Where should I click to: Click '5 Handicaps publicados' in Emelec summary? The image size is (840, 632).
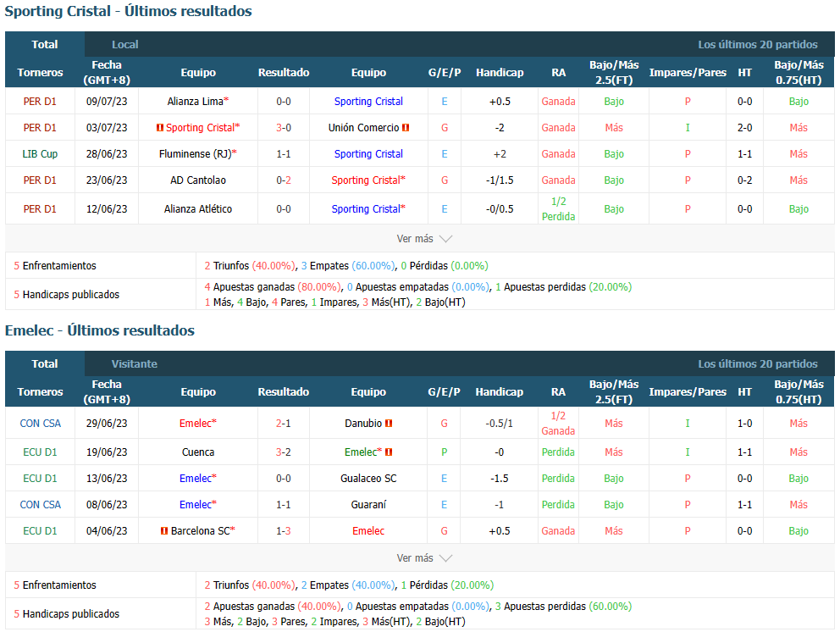66,613
